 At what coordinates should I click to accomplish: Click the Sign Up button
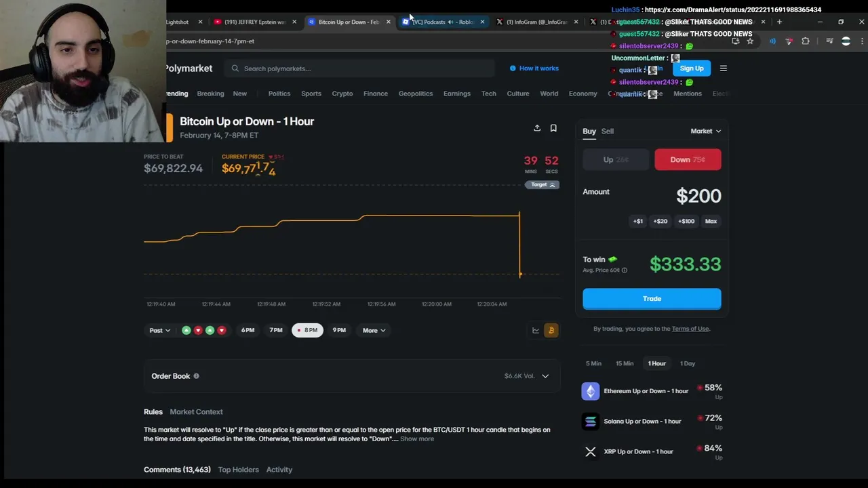click(692, 68)
